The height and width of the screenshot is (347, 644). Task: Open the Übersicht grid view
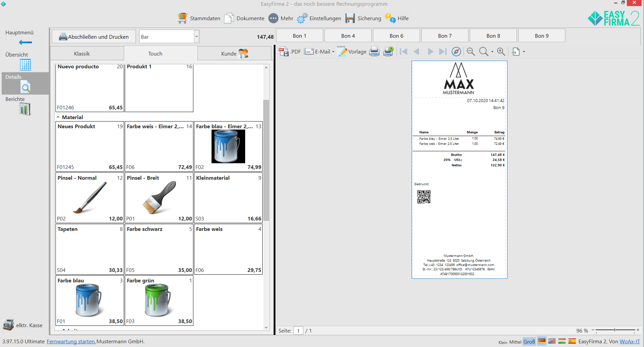point(25,65)
